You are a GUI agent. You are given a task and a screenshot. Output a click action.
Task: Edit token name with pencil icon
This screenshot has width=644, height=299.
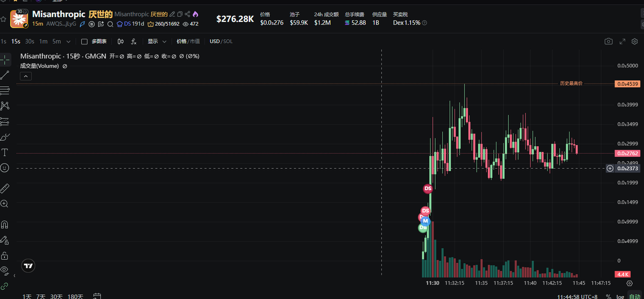172,14
